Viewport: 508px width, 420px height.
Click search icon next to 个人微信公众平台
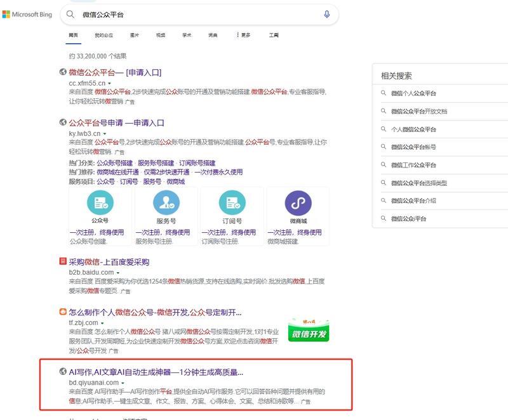click(x=384, y=129)
